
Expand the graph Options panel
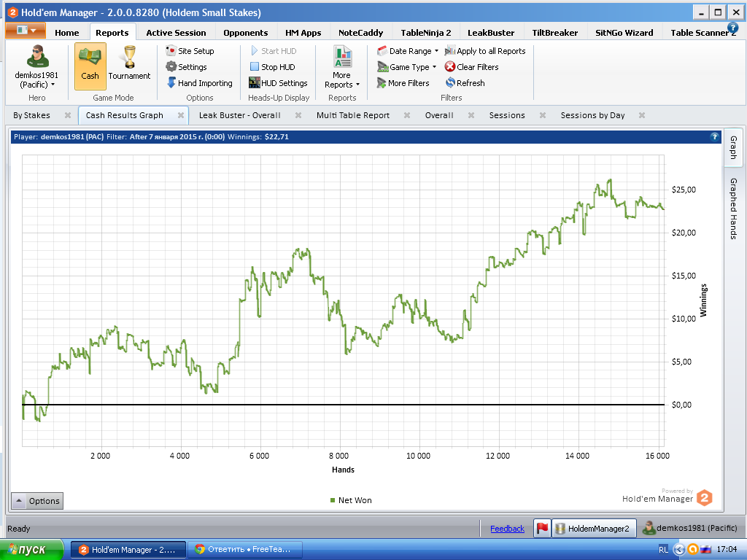(x=37, y=501)
